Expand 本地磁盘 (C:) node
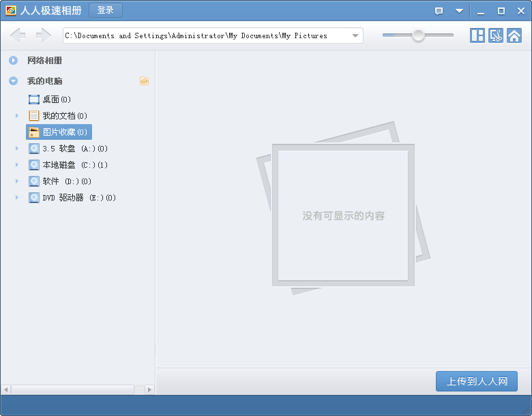The width and height of the screenshot is (532, 416). point(16,164)
